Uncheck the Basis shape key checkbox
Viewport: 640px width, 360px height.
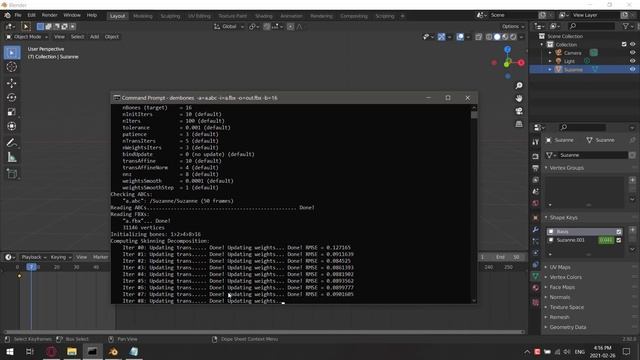619,231
